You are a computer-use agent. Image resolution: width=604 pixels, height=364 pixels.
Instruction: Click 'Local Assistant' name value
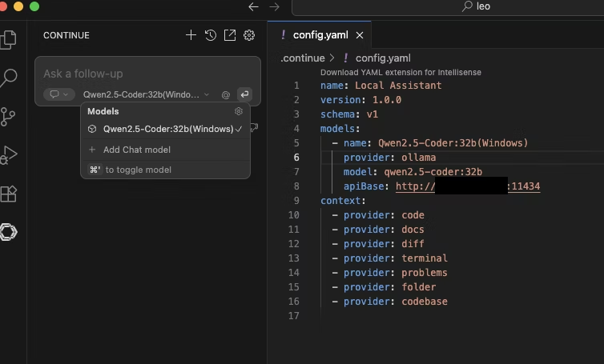tap(398, 86)
